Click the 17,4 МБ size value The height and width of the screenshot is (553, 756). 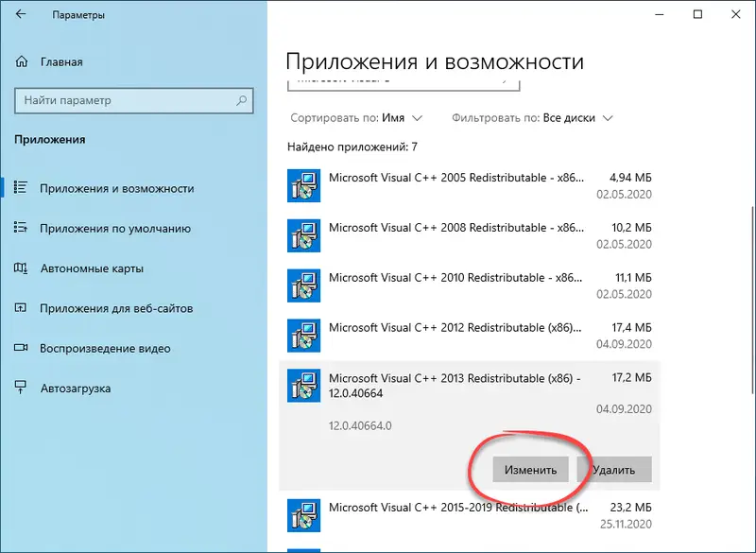click(631, 328)
